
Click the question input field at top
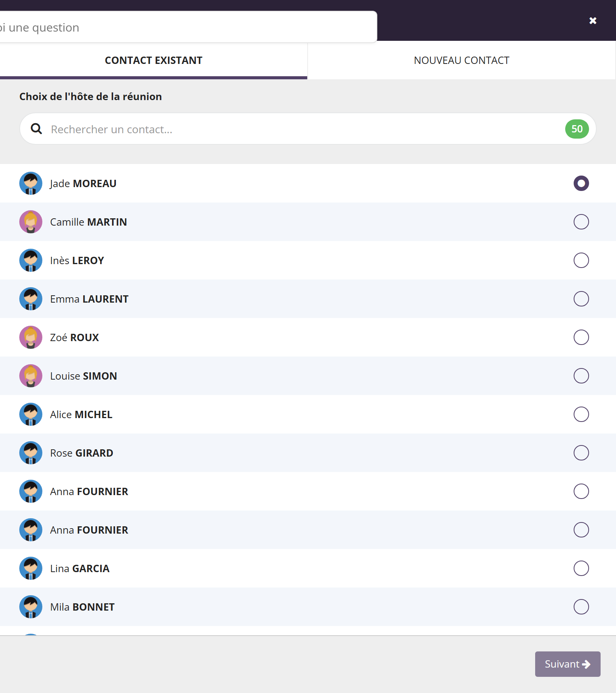(x=188, y=27)
